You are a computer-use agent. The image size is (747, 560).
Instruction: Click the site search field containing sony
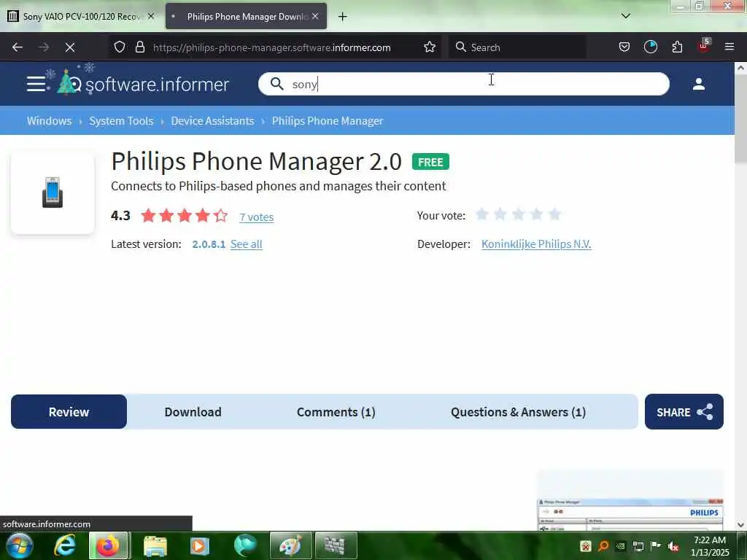pyautogui.click(x=463, y=84)
